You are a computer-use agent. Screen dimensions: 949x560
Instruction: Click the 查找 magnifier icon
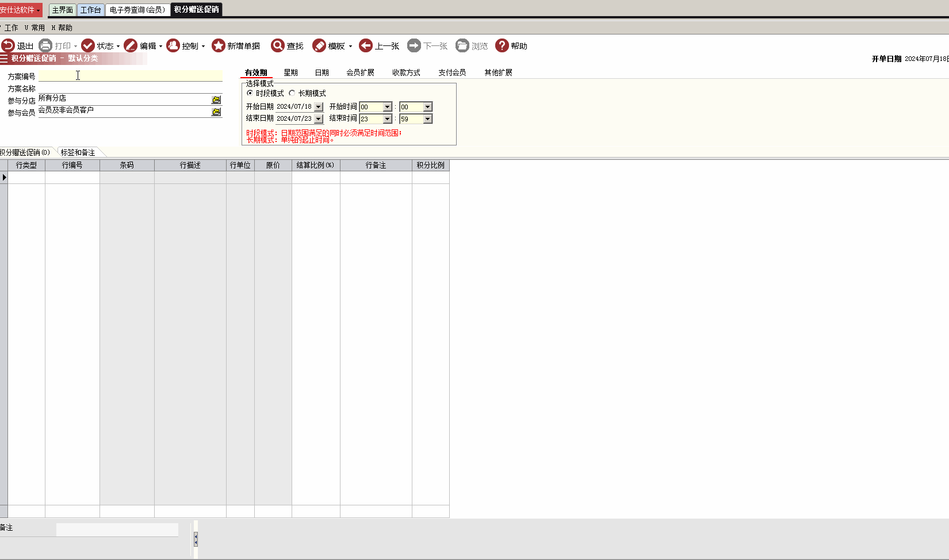278,45
